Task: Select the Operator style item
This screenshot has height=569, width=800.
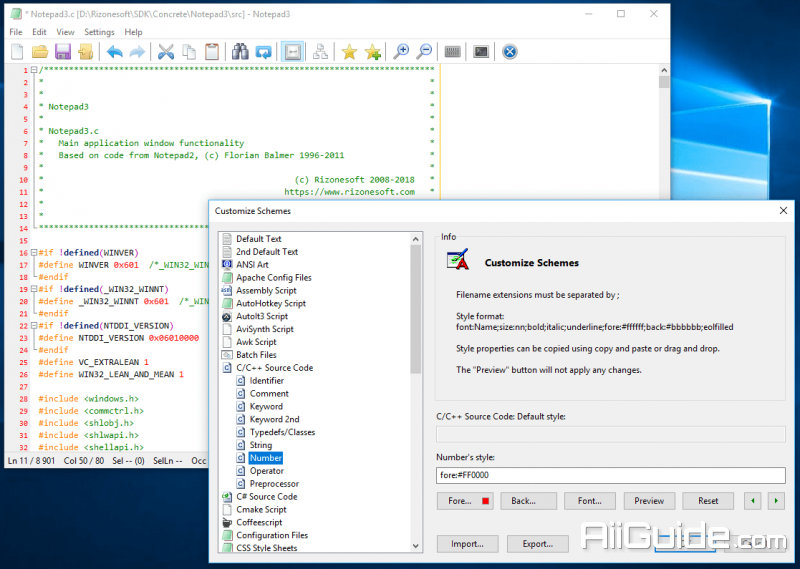Action: pos(266,471)
